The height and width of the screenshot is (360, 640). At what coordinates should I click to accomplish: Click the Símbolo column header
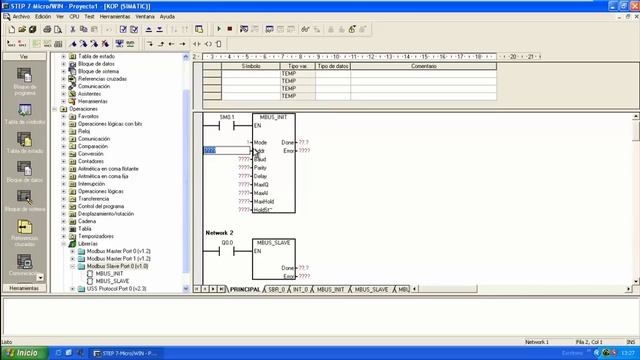pyautogui.click(x=251, y=66)
